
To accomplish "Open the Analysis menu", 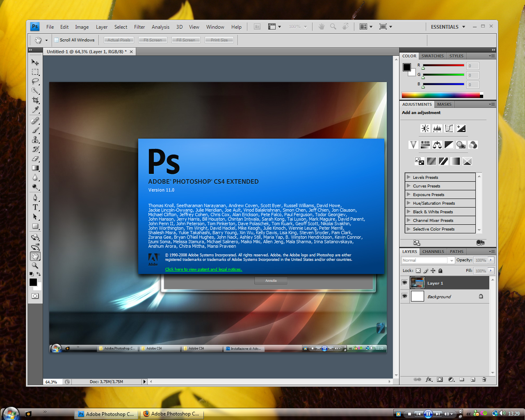I will point(160,27).
